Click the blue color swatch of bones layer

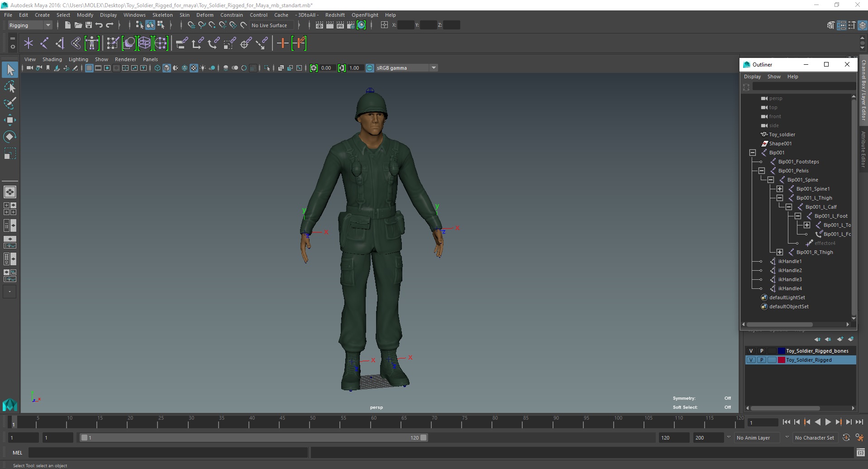[x=781, y=351]
